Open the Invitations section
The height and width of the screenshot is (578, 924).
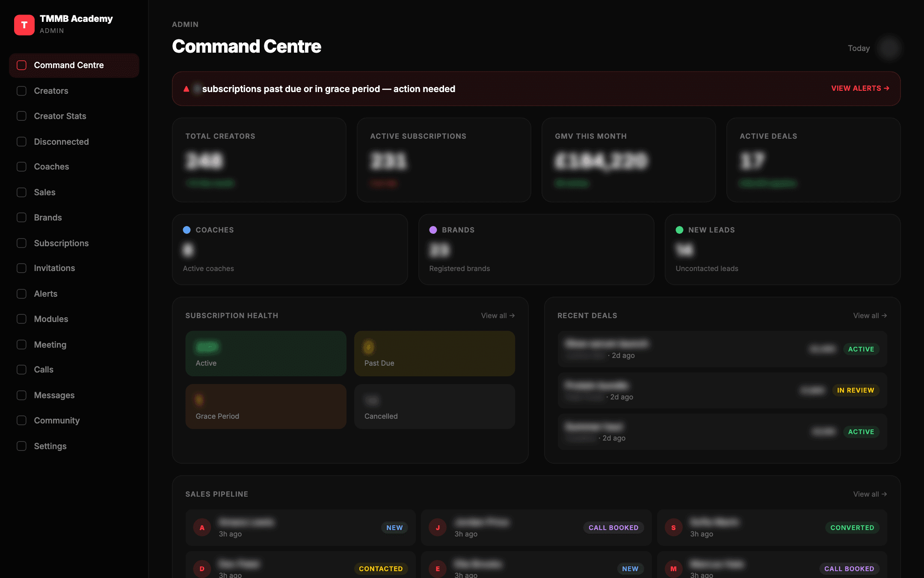coord(74,268)
